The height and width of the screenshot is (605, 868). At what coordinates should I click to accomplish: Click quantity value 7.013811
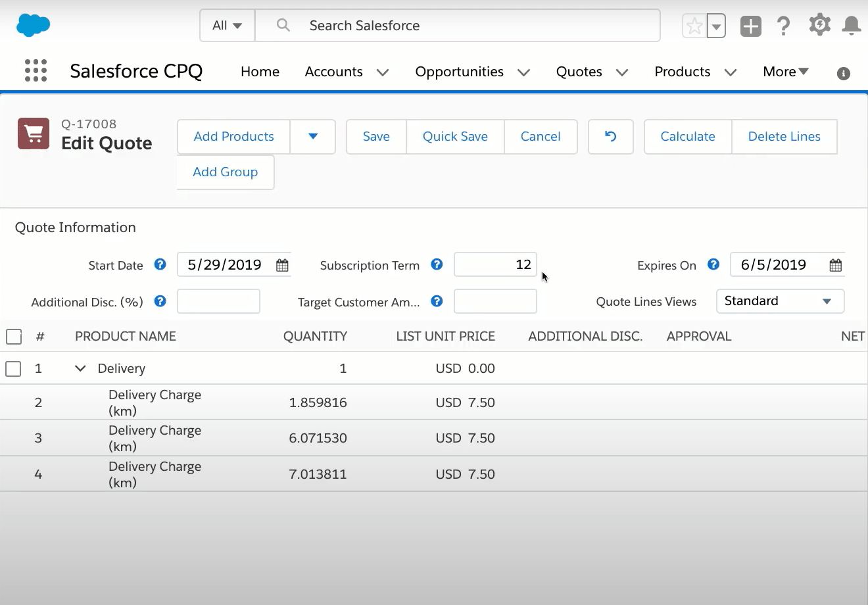318,474
